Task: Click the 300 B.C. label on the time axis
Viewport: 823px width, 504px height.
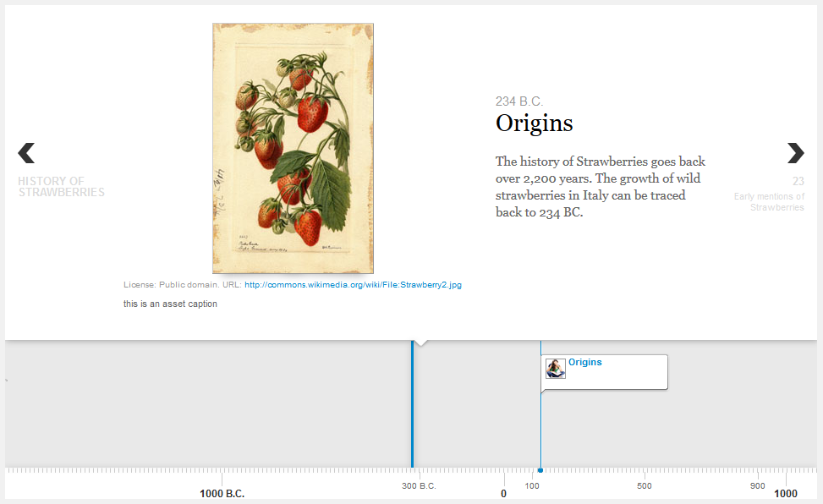Action: click(x=419, y=485)
